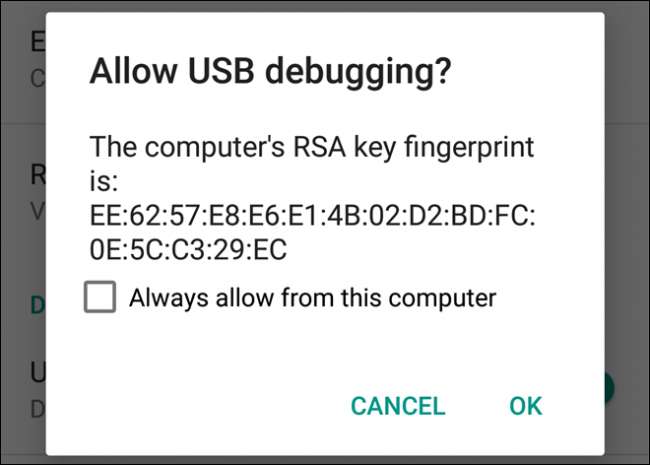The image size is (650, 465).
Task: Click the dimmed background above the green switch
Action: click(x=626, y=300)
